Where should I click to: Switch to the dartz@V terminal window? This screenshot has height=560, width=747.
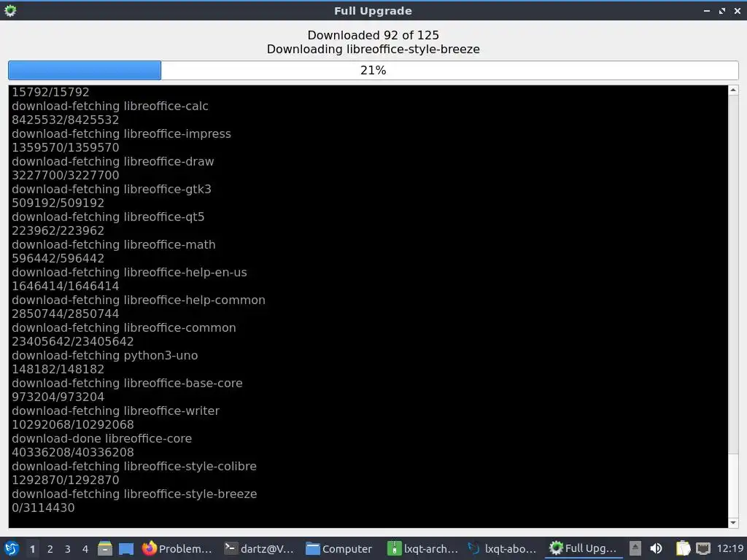[259, 548]
